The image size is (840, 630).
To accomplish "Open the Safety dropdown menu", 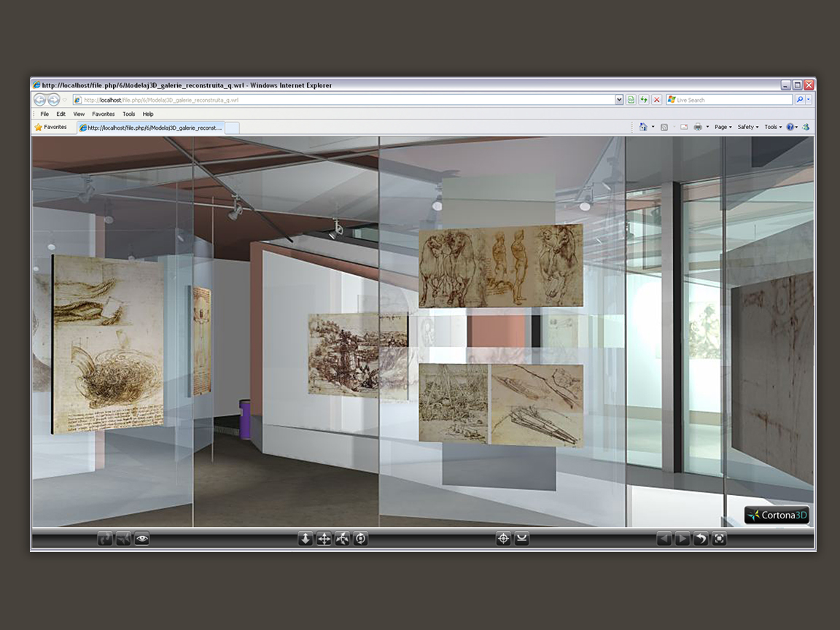I will [x=748, y=127].
